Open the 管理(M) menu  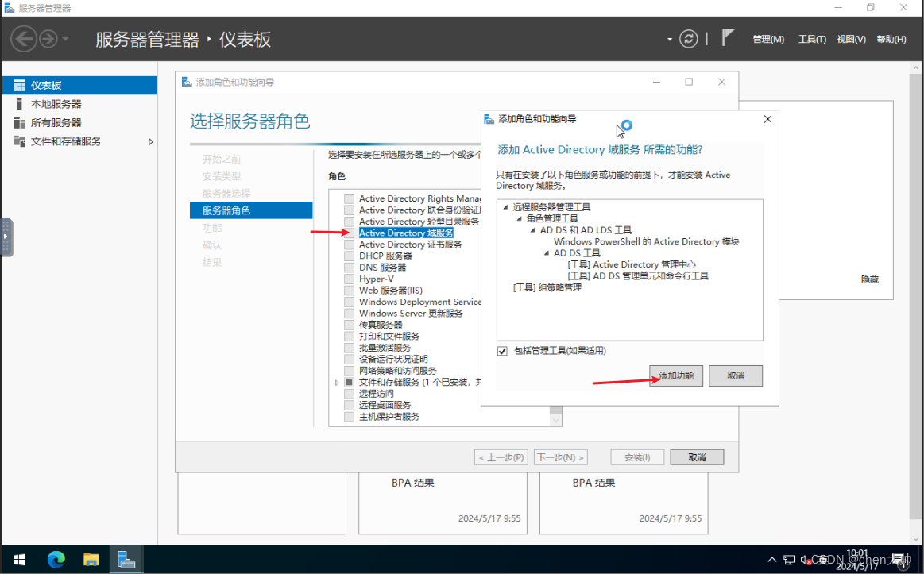[768, 39]
